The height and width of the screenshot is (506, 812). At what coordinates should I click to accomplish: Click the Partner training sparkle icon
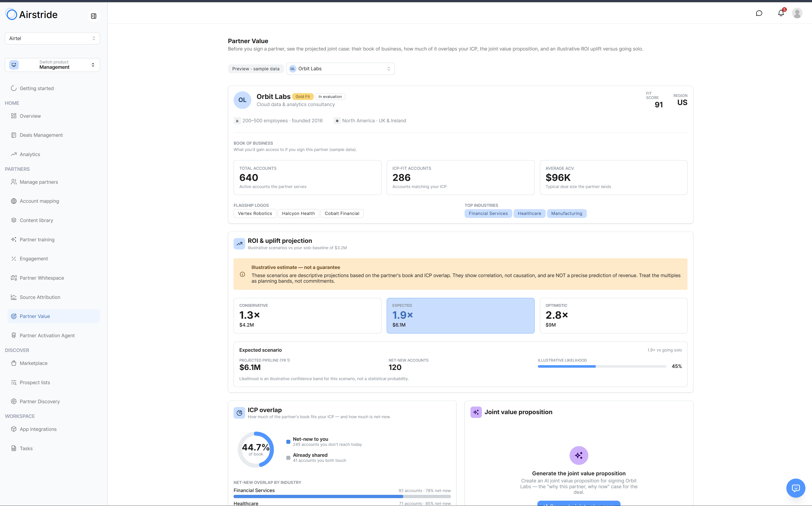coord(14,240)
